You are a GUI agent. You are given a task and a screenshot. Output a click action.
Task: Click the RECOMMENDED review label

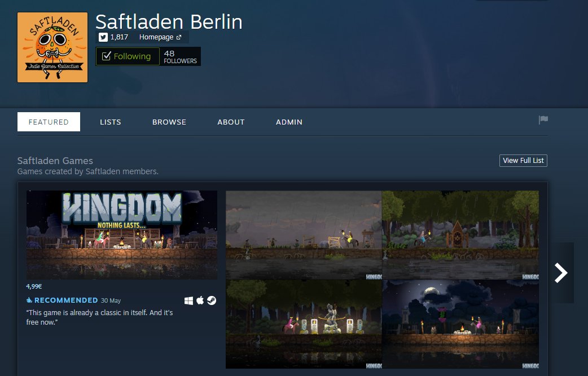point(66,300)
